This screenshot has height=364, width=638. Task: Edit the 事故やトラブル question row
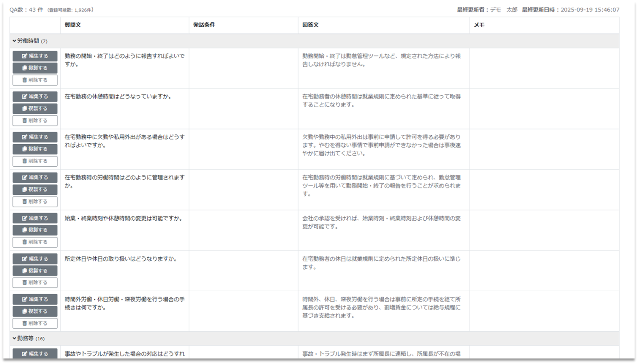[x=35, y=353]
